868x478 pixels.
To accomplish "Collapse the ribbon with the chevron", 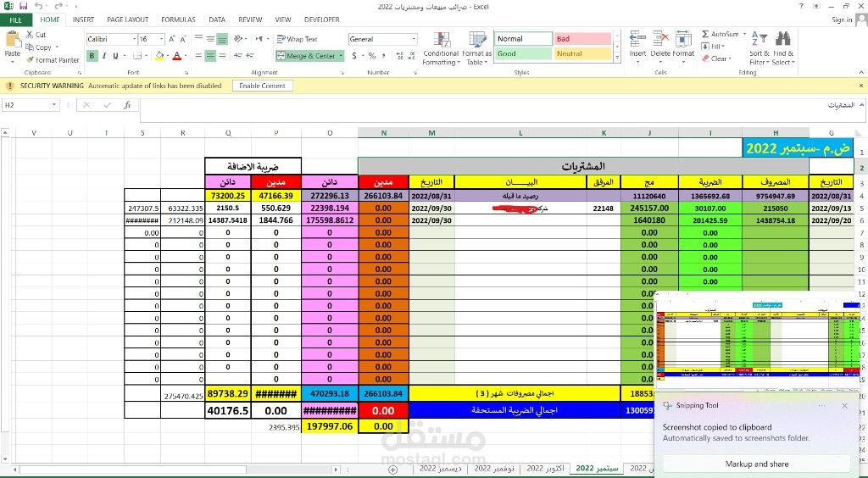I will tap(860, 73).
